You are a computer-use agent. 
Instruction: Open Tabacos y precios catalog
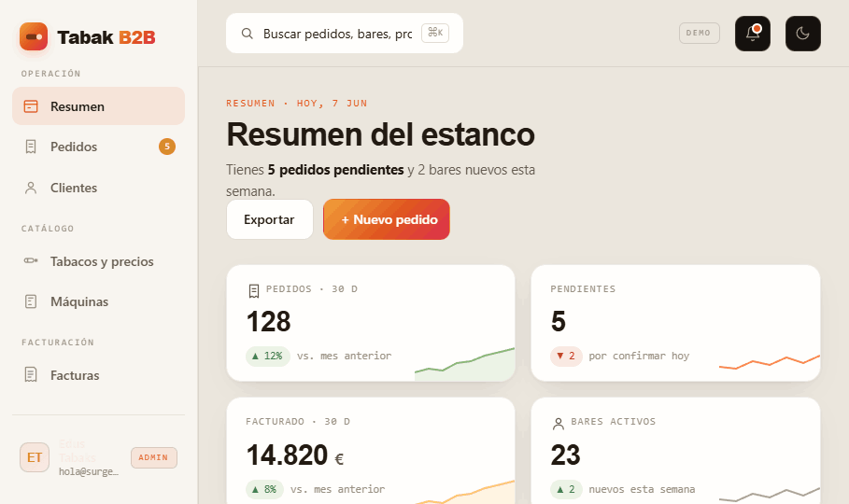(99, 261)
